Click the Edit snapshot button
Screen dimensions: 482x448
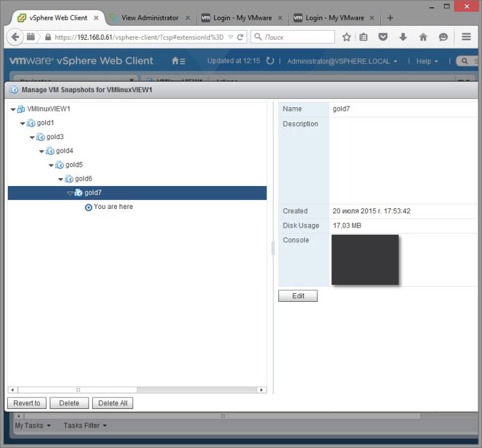click(298, 296)
